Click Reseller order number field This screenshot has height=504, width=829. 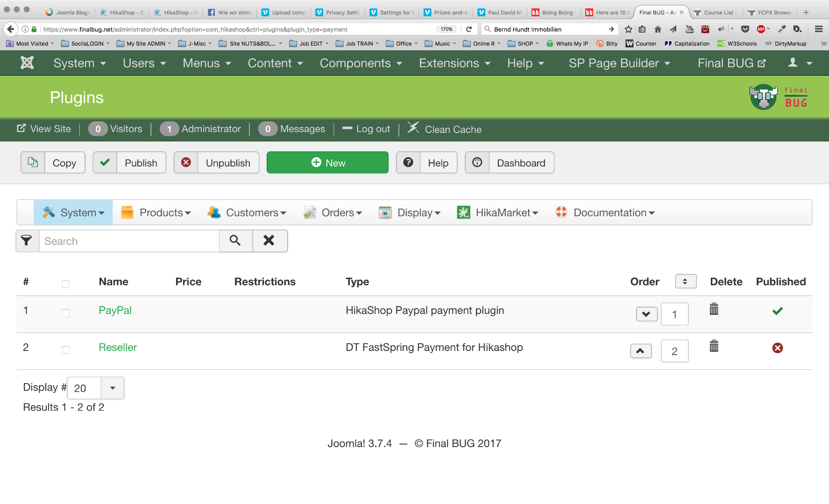click(x=674, y=351)
